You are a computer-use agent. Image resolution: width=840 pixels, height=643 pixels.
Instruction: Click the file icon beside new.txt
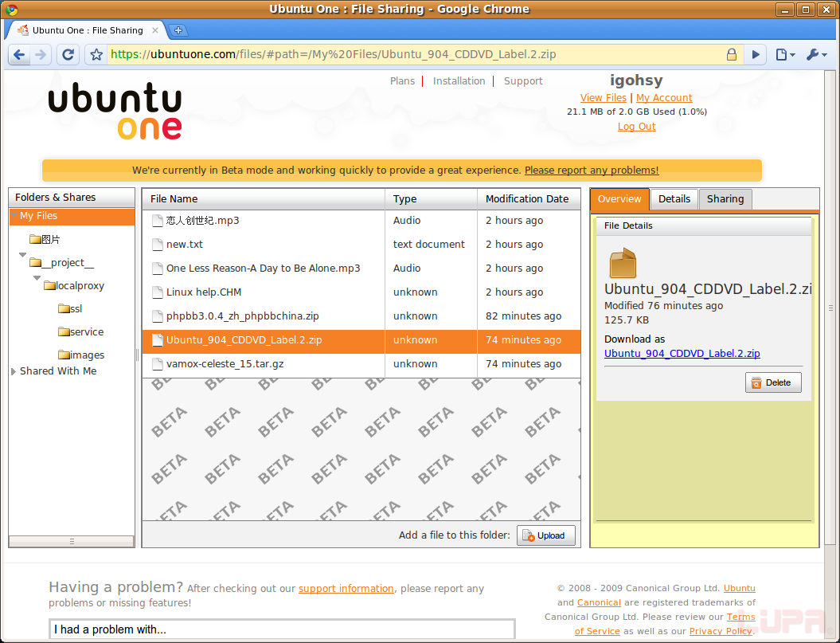point(157,245)
